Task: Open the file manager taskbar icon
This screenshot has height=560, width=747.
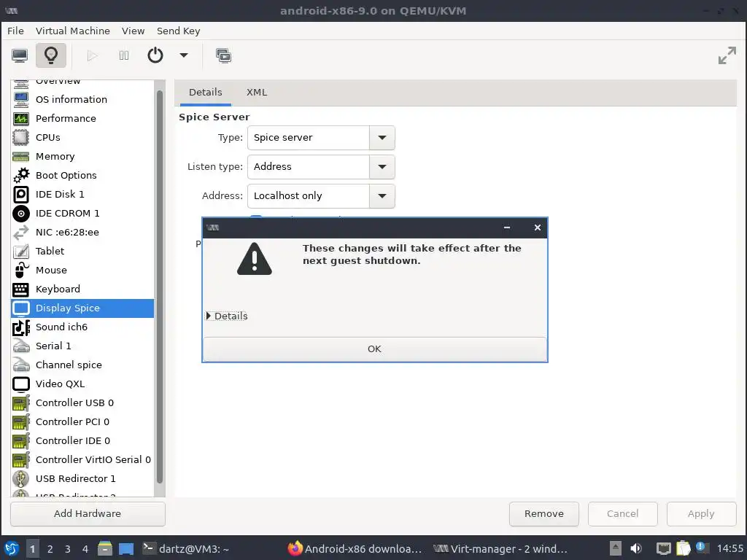Action: pyautogui.click(x=105, y=548)
